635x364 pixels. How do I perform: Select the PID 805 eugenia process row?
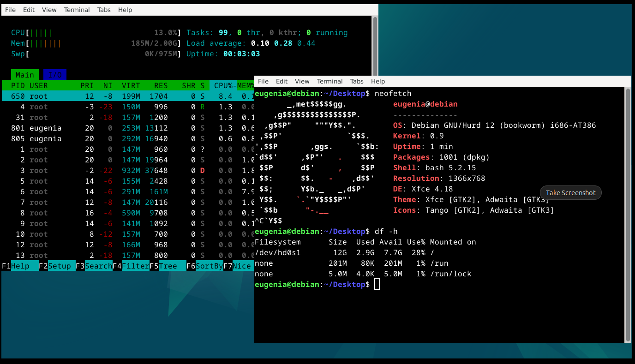128,138
